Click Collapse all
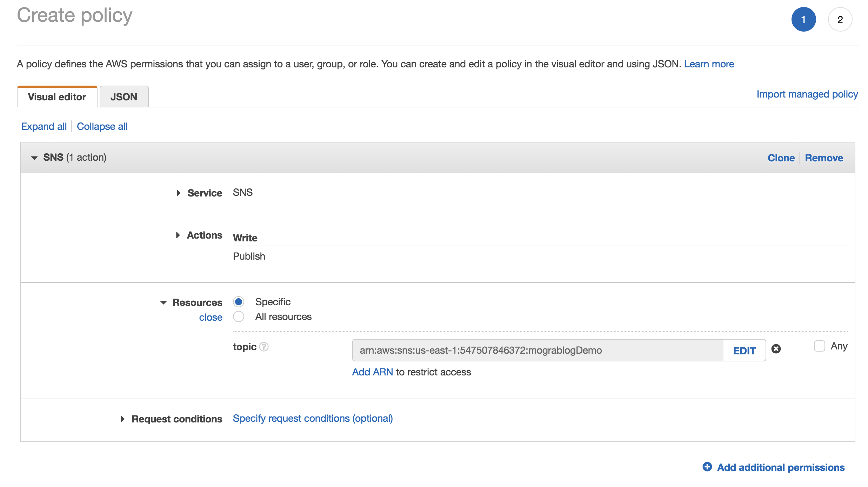The width and height of the screenshot is (868, 487). [x=102, y=126]
